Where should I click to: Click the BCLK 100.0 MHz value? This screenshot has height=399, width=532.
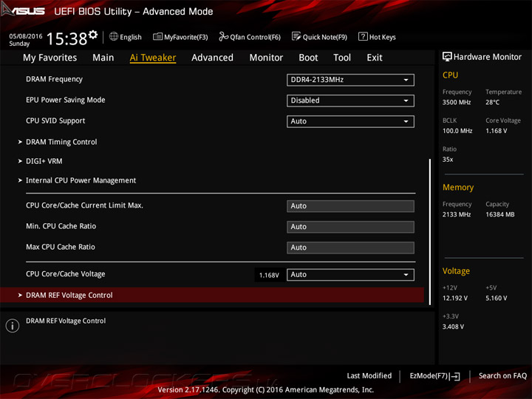(457, 131)
